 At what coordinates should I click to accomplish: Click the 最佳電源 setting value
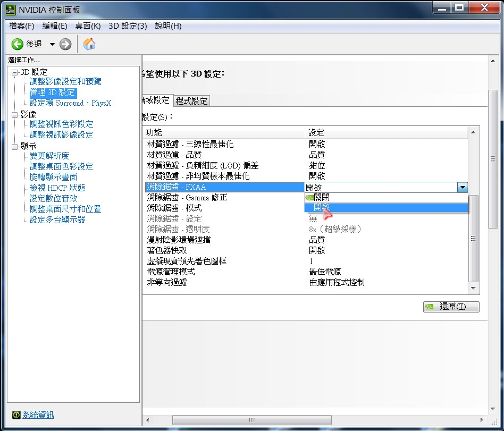pyautogui.click(x=325, y=272)
